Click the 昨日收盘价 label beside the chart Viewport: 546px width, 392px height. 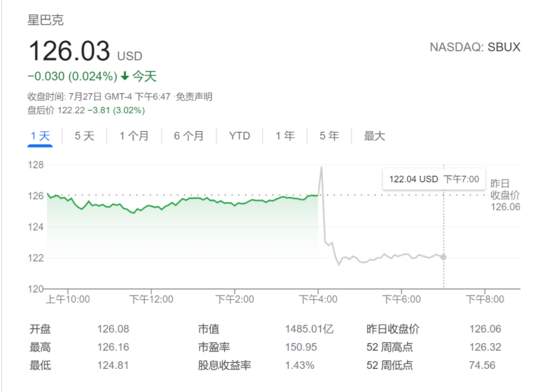coord(506,189)
